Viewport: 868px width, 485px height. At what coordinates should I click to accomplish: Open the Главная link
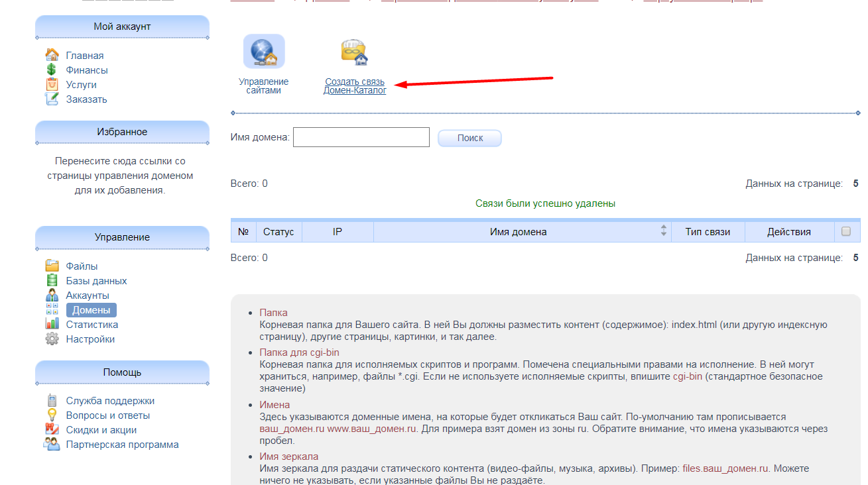(85, 56)
